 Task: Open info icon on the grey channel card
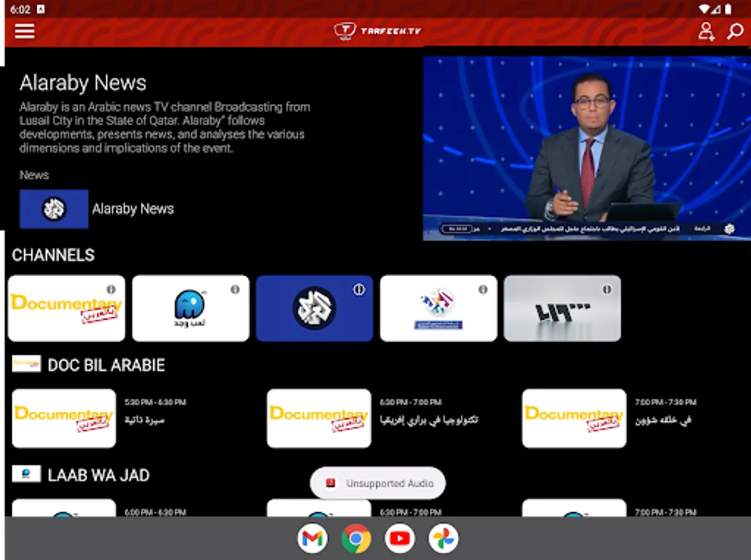coord(607,289)
